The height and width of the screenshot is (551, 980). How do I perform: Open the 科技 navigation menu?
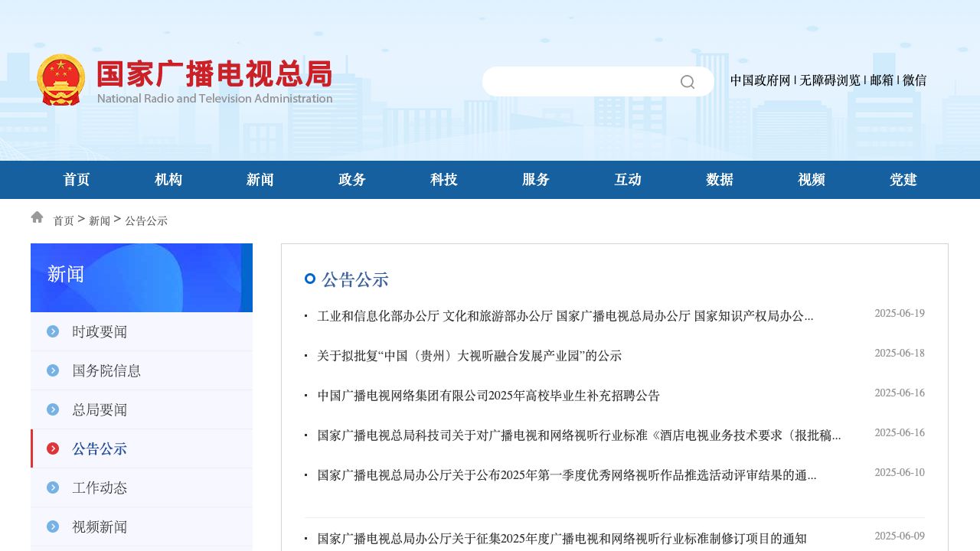point(444,180)
